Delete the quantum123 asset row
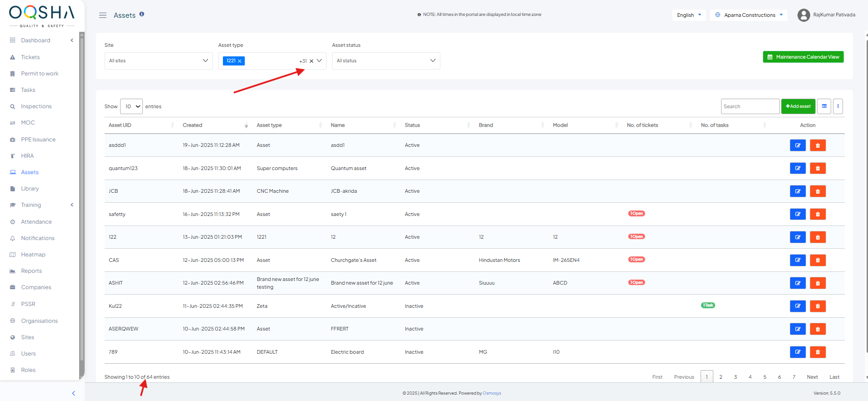The width and height of the screenshot is (868, 401). (x=818, y=168)
